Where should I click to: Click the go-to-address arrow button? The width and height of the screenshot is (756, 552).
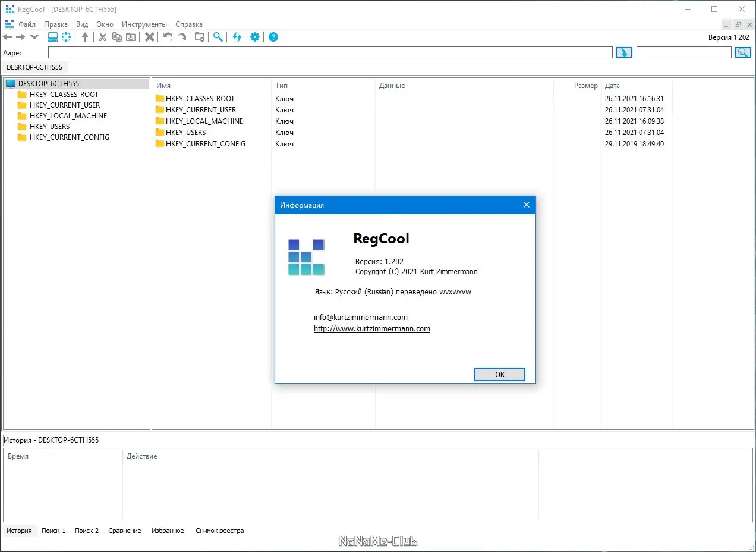(624, 52)
